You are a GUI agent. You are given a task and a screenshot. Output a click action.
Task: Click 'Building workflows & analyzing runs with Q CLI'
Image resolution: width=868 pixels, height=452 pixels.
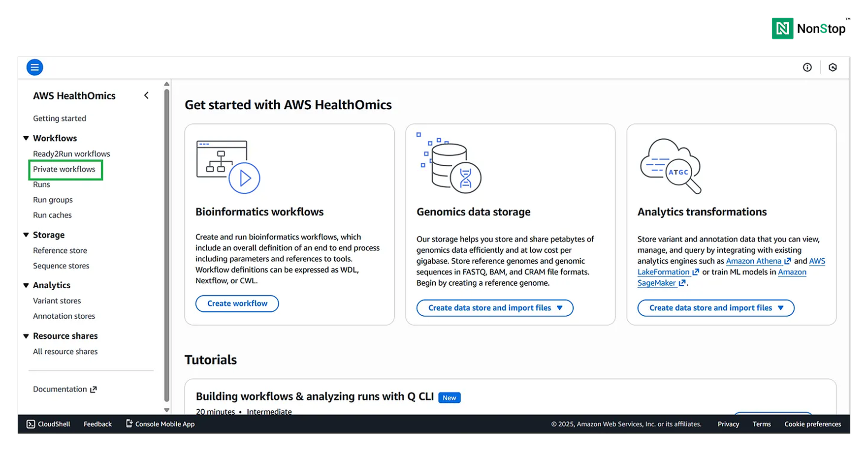point(315,396)
